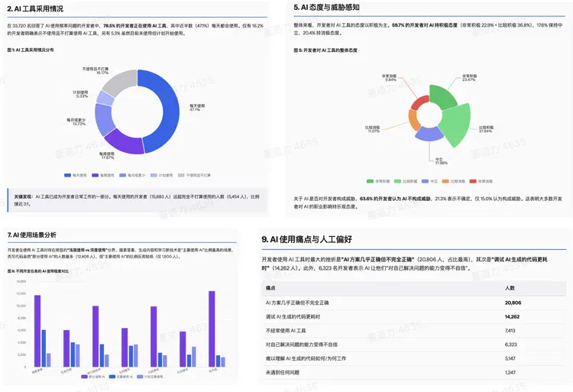This screenshot has height=392, width=573.
Task: Click the 7,413 value in the table
Action: coord(510,330)
